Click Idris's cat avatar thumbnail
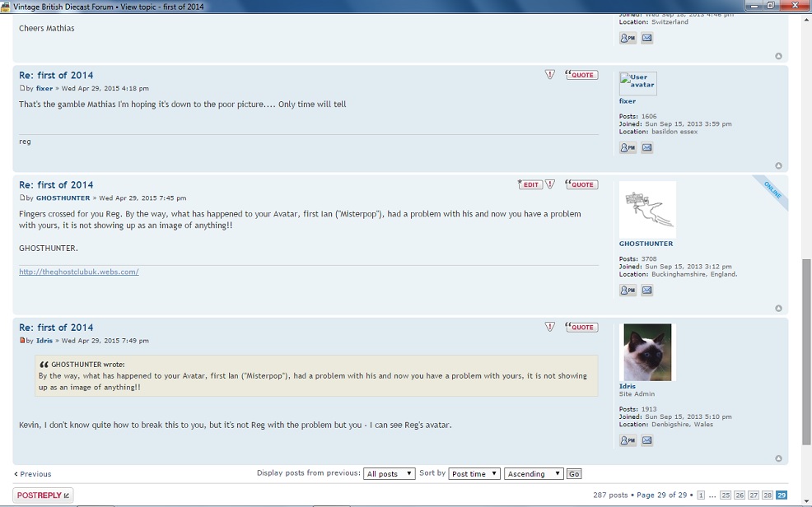This screenshot has width=812, height=507. pyautogui.click(x=647, y=352)
